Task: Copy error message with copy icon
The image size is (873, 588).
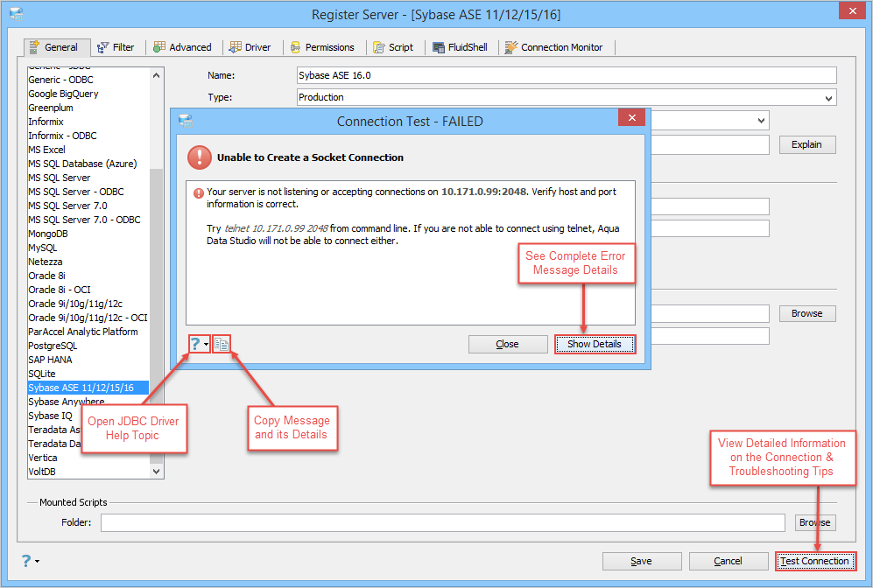Action: tap(222, 345)
